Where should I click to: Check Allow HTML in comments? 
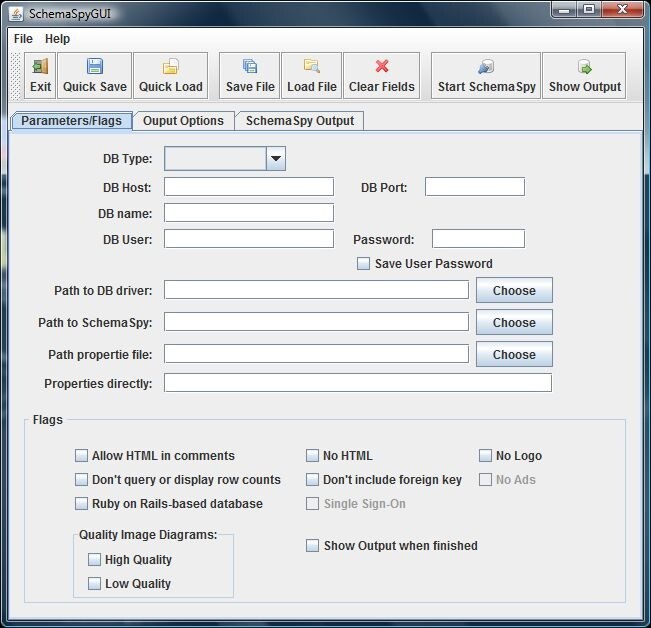[81, 455]
